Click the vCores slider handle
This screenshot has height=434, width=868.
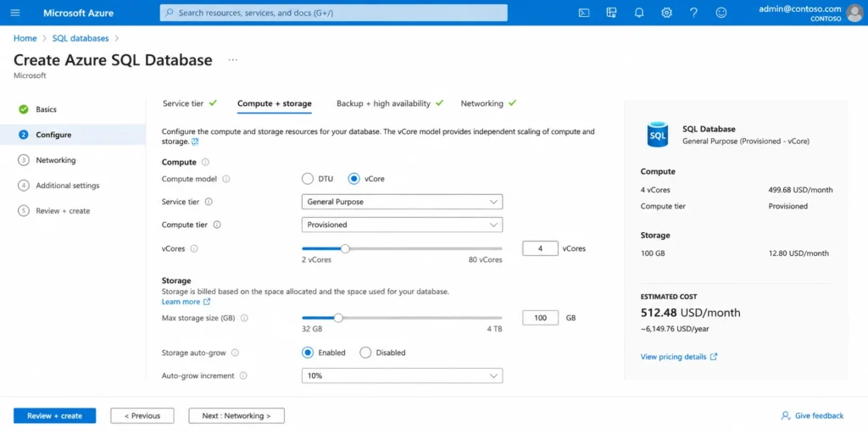[x=345, y=248]
